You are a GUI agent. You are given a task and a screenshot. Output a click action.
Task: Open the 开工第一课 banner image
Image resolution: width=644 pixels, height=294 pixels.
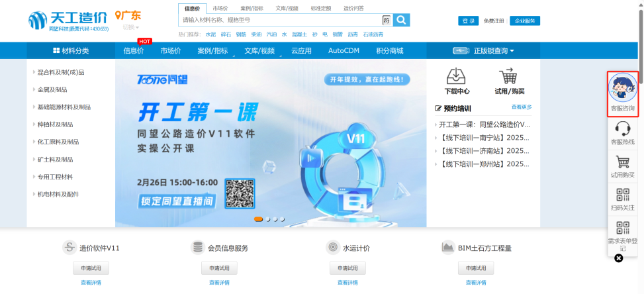pyautogui.click(x=271, y=144)
